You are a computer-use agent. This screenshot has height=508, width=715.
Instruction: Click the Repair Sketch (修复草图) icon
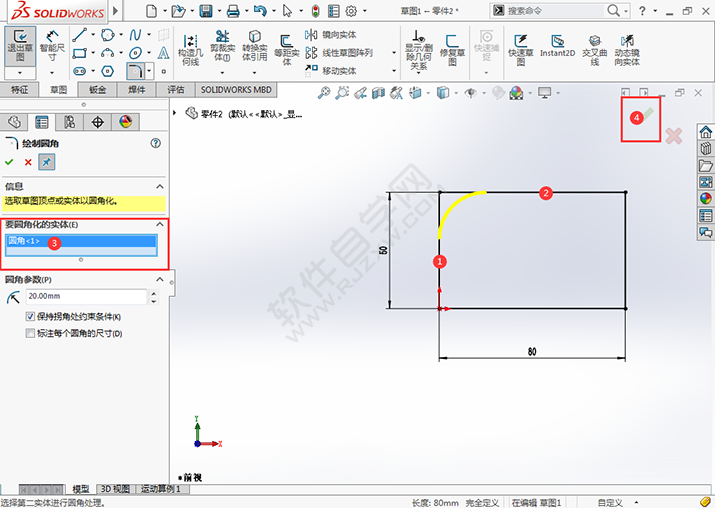453,46
